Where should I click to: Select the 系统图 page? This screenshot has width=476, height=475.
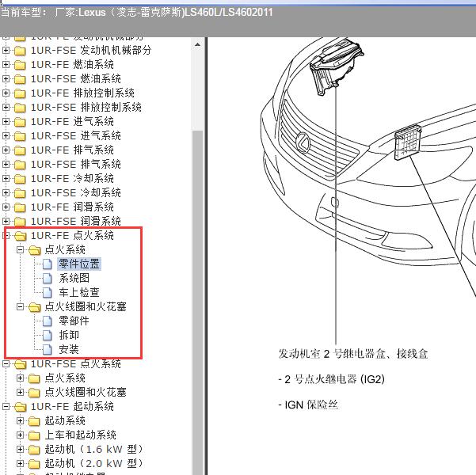click(x=74, y=279)
